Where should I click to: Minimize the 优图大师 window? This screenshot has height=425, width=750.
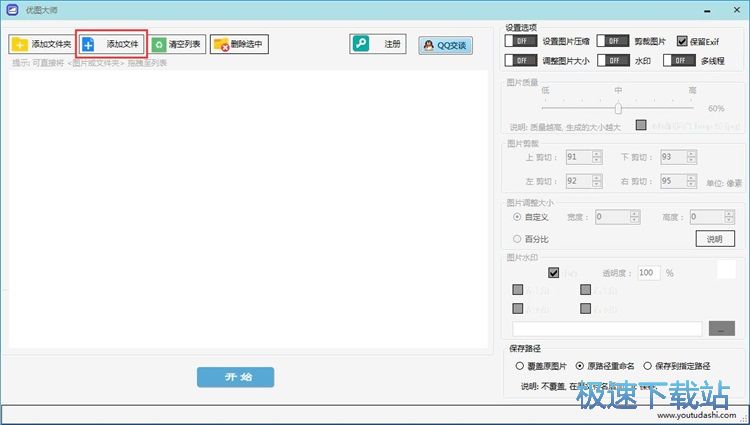(707, 10)
